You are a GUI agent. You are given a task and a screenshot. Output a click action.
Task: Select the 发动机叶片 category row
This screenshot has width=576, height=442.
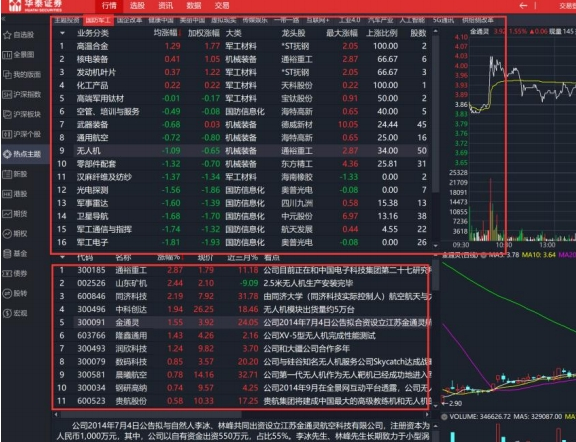coord(242,72)
